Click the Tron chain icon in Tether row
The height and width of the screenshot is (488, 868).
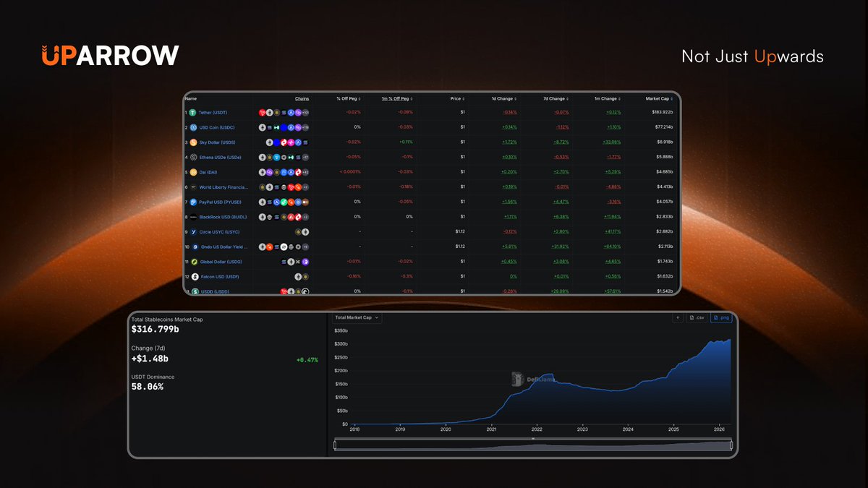point(263,113)
